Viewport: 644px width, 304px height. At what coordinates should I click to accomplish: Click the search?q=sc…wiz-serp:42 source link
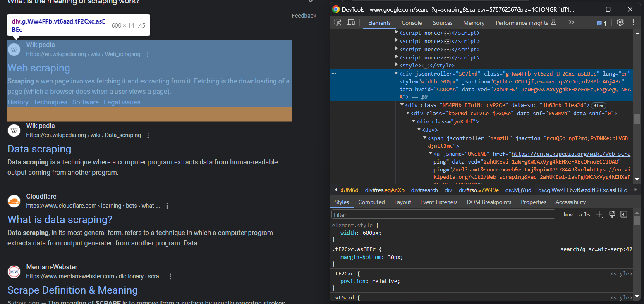tap(596, 249)
